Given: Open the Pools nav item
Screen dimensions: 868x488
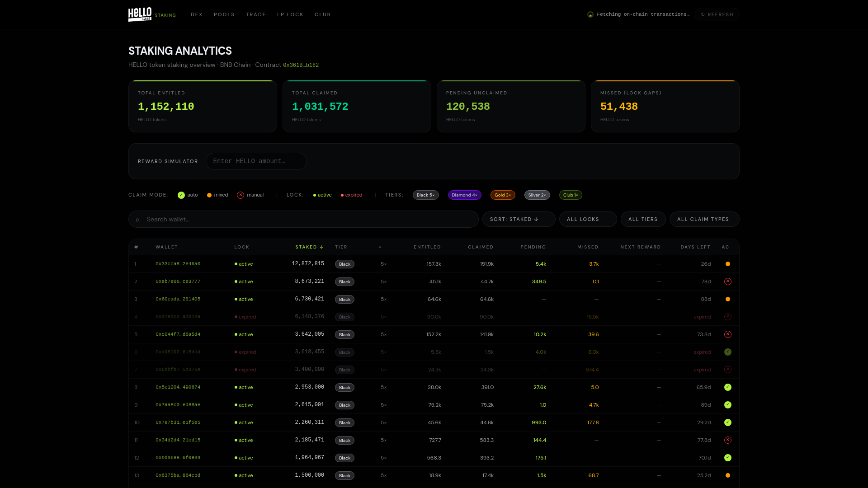Looking at the screenshot, I should coord(224,14).
